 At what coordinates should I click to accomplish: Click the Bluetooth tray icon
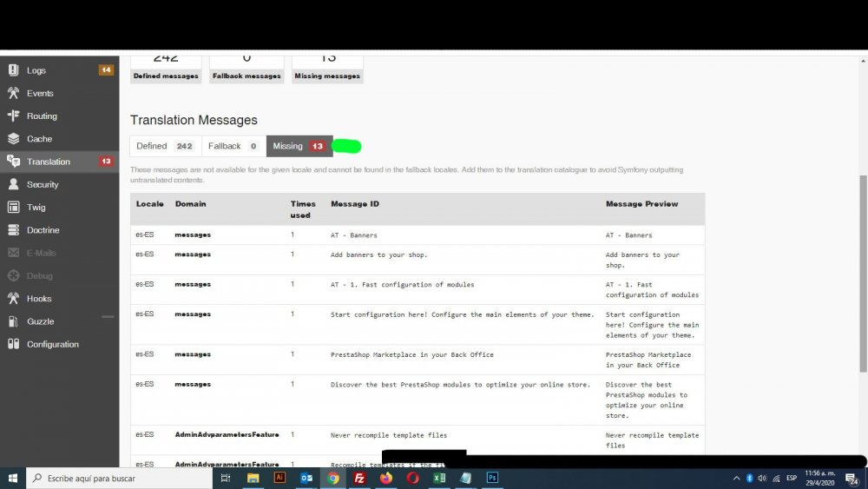pyautogui.click(x=750, y=478)
